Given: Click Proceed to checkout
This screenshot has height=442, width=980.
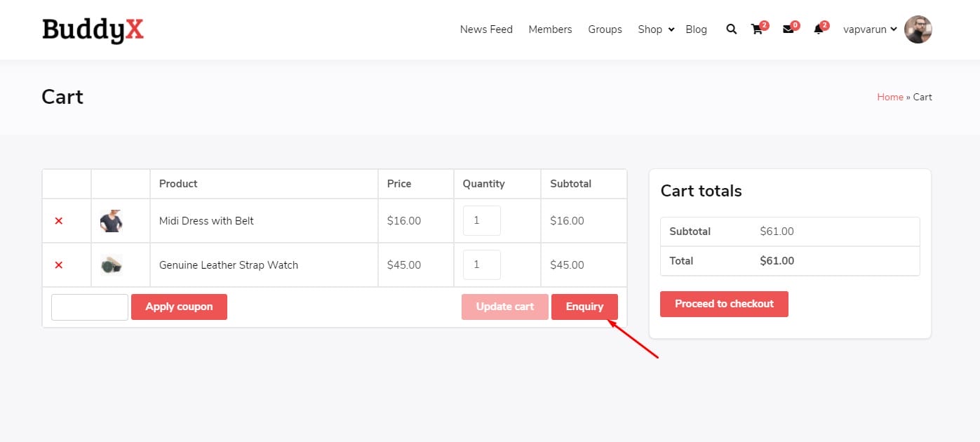Looking at the screenshot, I should click(x=724, y=304).
